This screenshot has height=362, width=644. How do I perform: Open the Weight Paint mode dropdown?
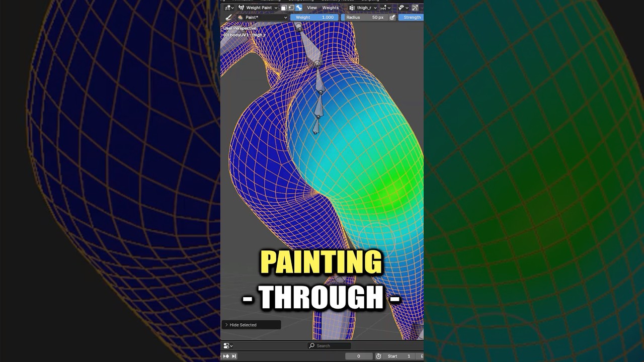[x=258, y=8]
